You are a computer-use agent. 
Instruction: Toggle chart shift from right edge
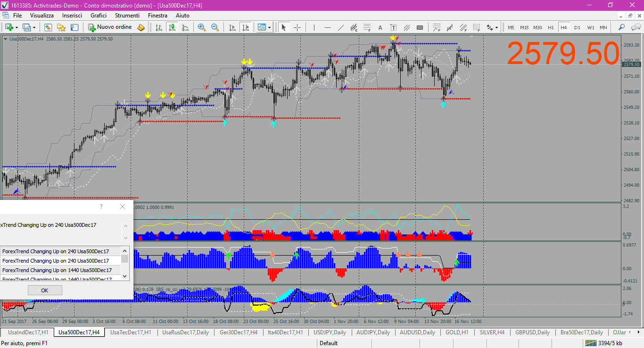tap(245, 27)
